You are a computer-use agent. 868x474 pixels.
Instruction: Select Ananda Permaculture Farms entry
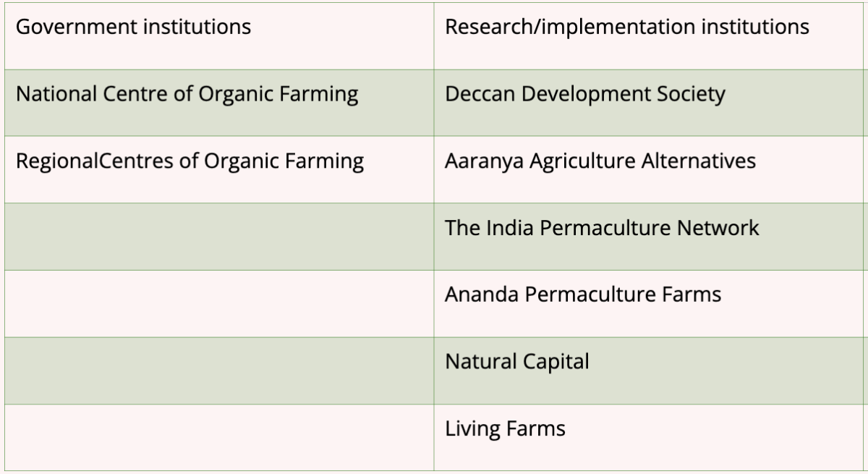[x=583, y=295]
